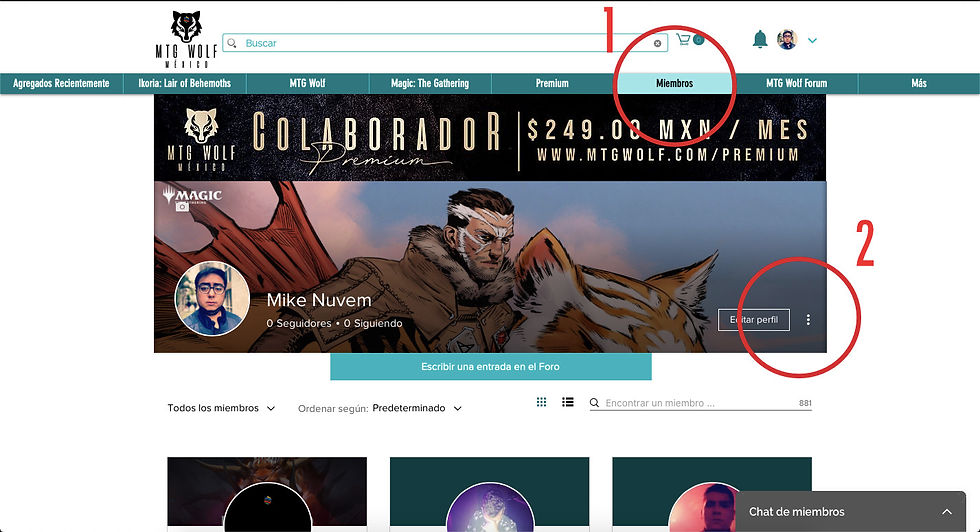Image resolution: width=980 pixels, height=532 pixels.
Task: Open the Agregados Recientemente menu
Action: tap(61, 83)
